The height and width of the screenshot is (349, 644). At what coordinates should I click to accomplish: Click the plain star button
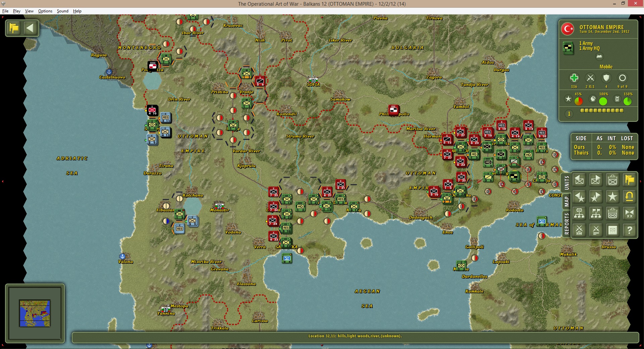(613, 197)
